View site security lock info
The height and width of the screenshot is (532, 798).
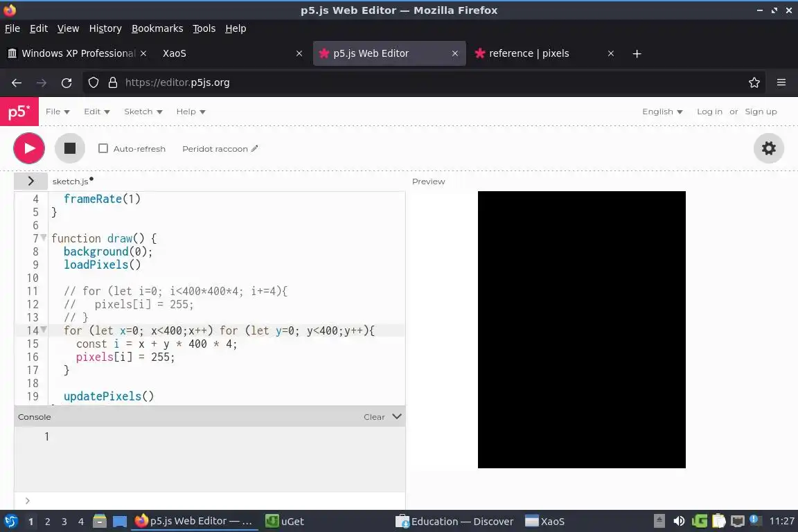(x=113, y=82)
